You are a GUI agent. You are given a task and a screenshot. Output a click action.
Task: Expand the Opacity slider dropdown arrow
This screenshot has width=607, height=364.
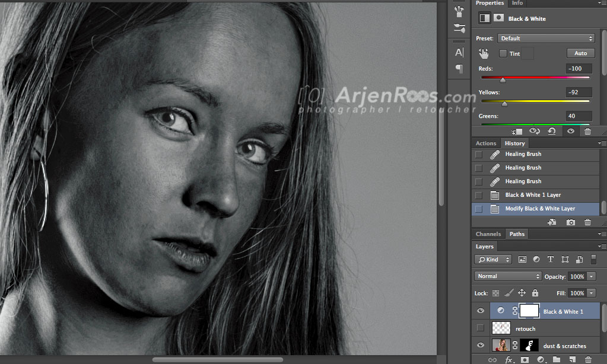592,276
